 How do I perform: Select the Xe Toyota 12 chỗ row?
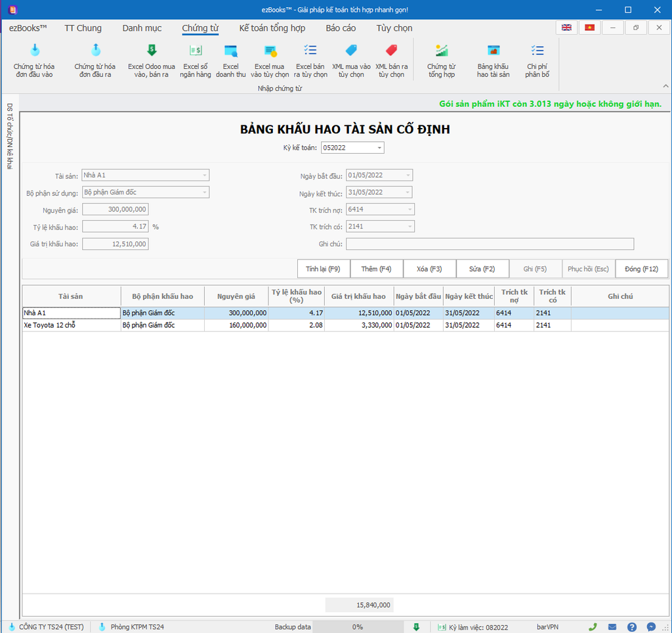(x=71, y=325)
